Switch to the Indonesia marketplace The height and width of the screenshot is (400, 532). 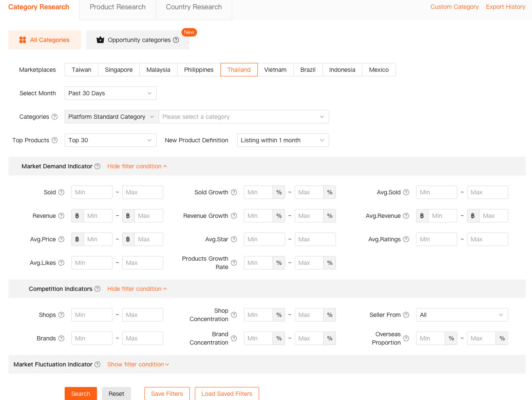tap(342, 70)
